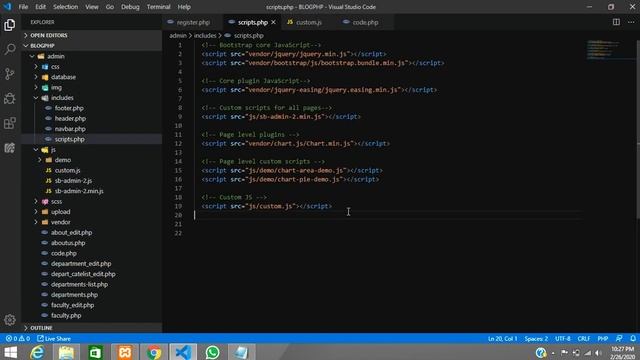Change indentation via Spaces: 2

[x=536, y=339]
